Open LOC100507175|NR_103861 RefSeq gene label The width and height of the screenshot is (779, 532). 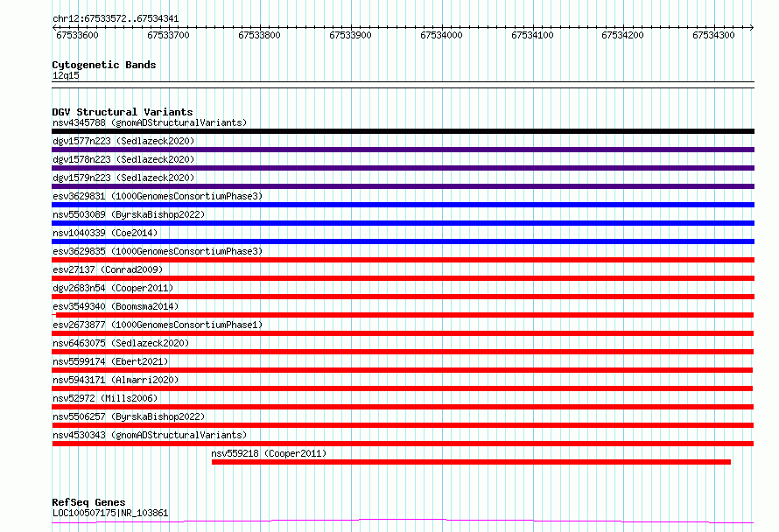110,513
